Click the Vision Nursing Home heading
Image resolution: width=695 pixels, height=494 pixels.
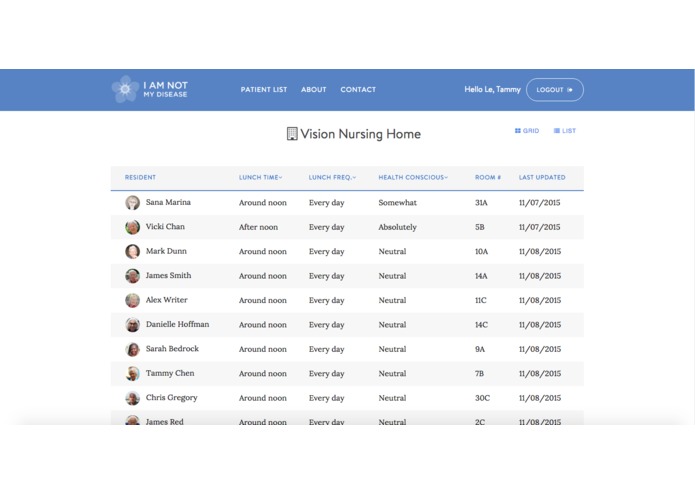[360, 134]
